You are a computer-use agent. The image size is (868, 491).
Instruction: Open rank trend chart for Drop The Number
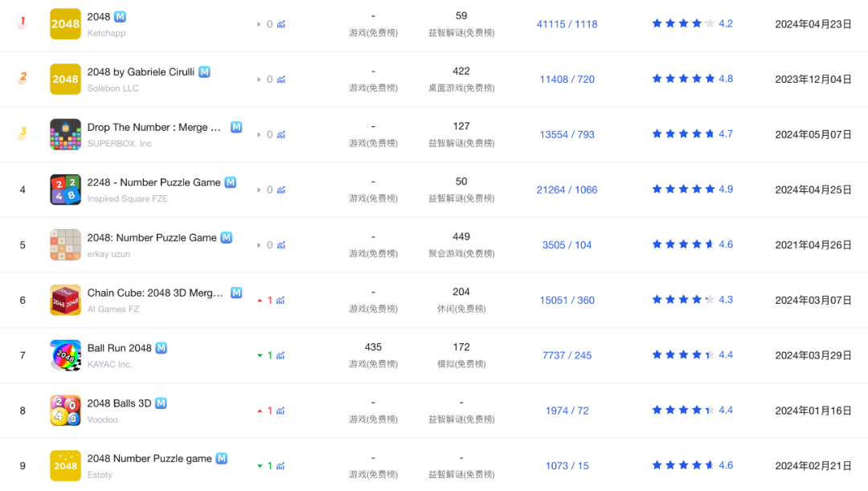[281, 134]
